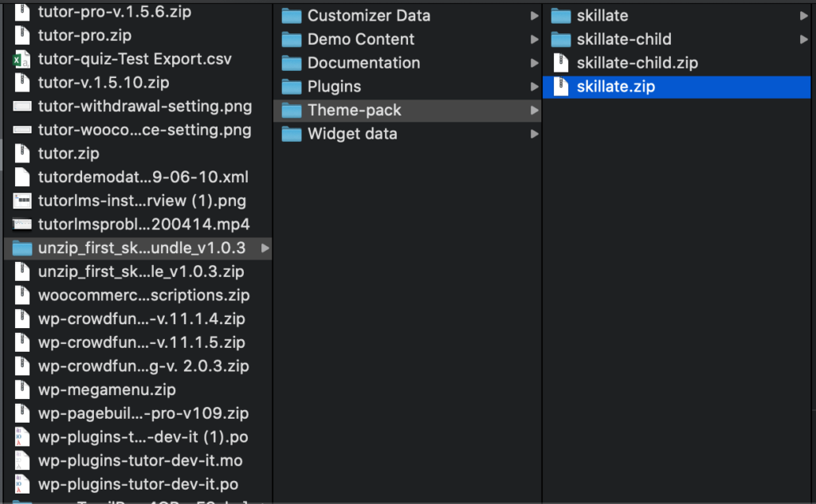Select the Theme-pack folder name
This screenshot has height=504, width=816.
coord(355,110)
